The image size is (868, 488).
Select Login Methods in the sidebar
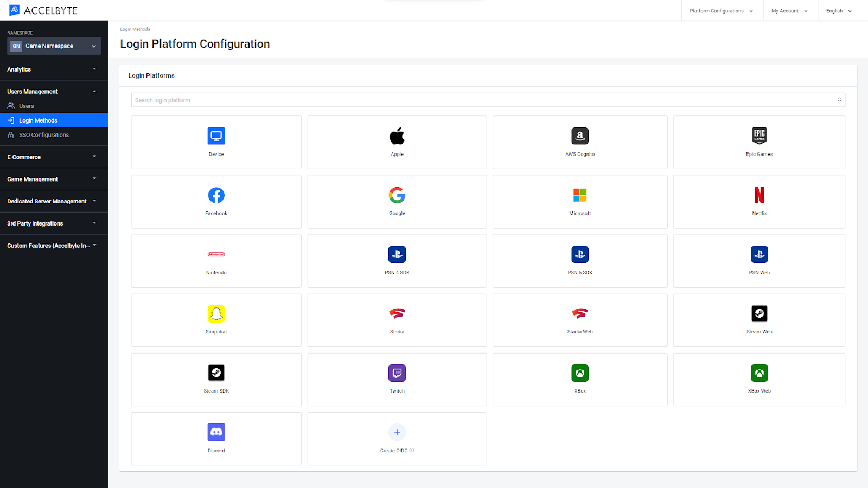pyautogui.click(x=54, y=120)
